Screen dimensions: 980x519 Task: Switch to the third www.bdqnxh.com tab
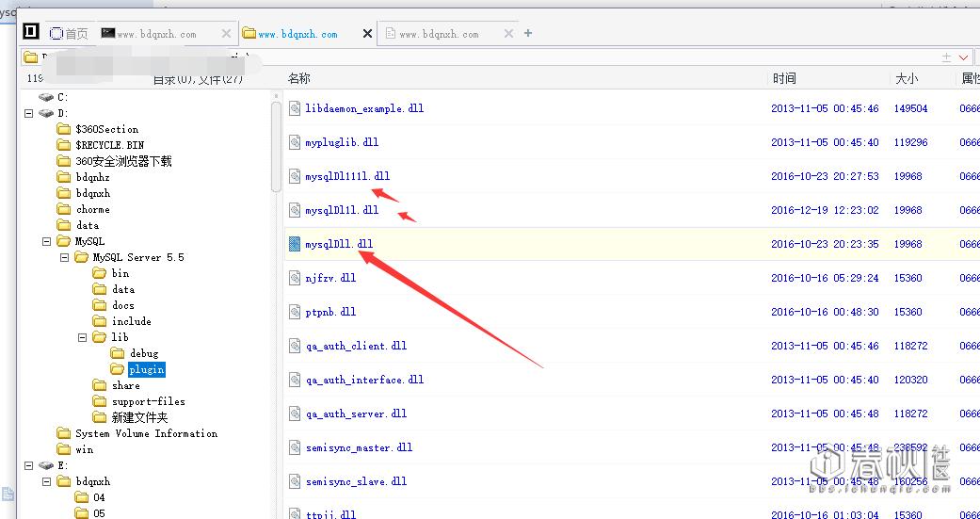tap(439, 34)
